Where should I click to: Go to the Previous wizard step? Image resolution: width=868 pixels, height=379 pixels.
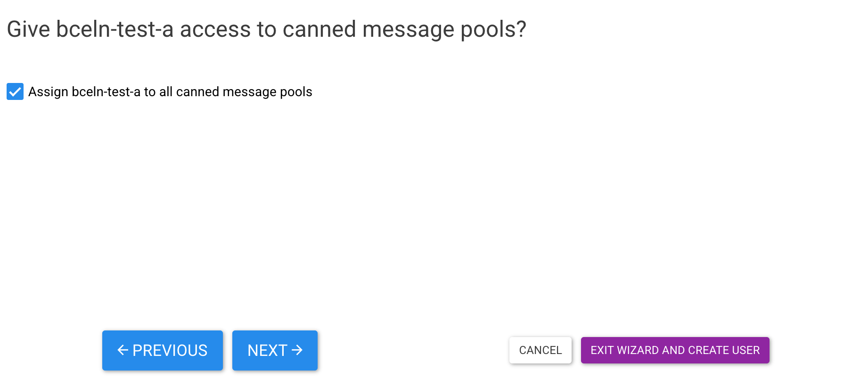click(x=162, y=350)
